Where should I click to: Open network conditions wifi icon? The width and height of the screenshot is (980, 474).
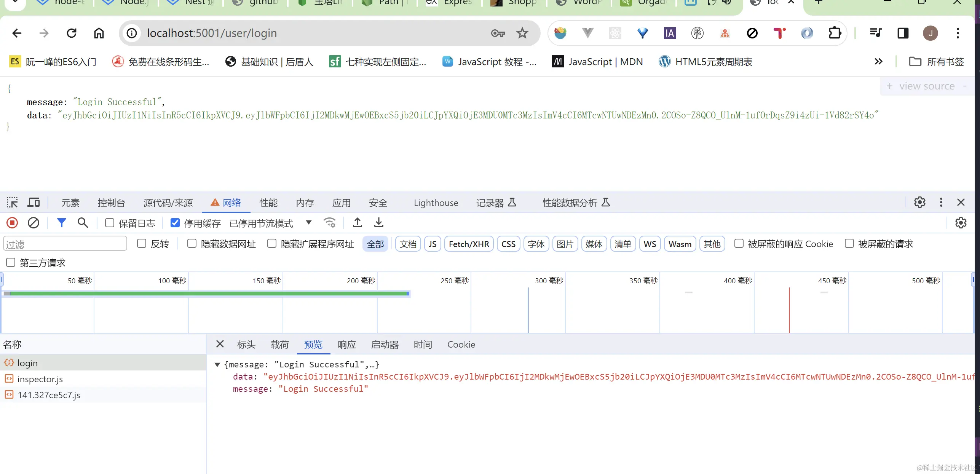coord(329,223)
